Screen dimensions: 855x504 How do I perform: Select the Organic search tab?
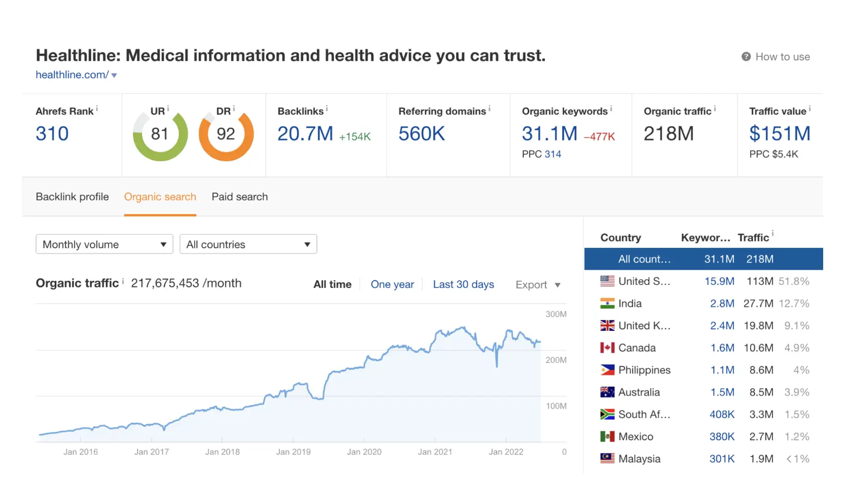[x=160, y=197]
